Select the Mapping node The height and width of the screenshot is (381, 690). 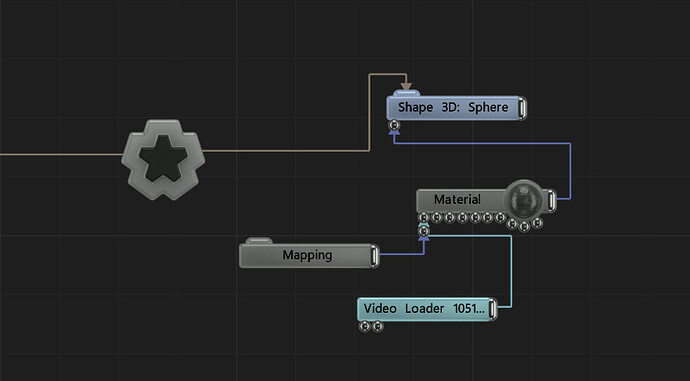click(x=307, y=256)
